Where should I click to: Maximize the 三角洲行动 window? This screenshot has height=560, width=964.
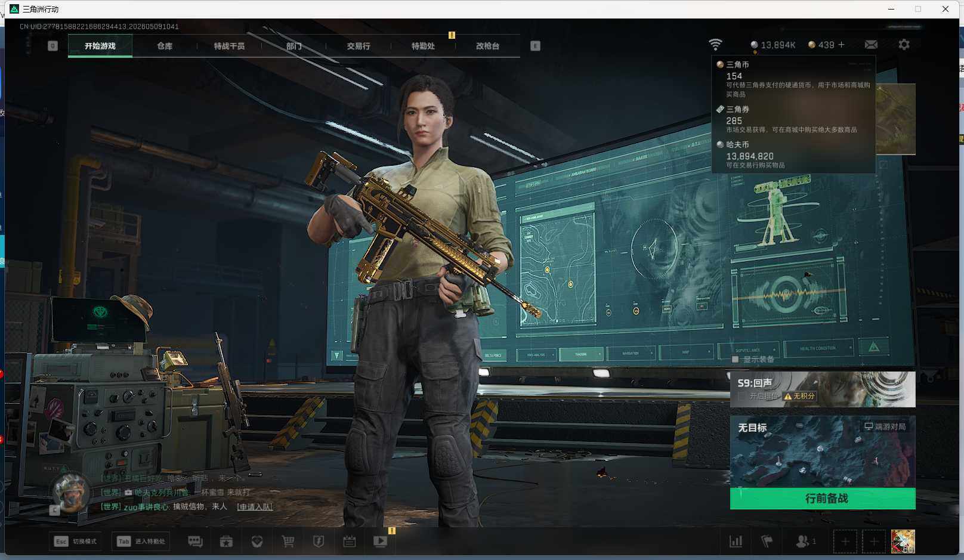(x=918, y=9)
